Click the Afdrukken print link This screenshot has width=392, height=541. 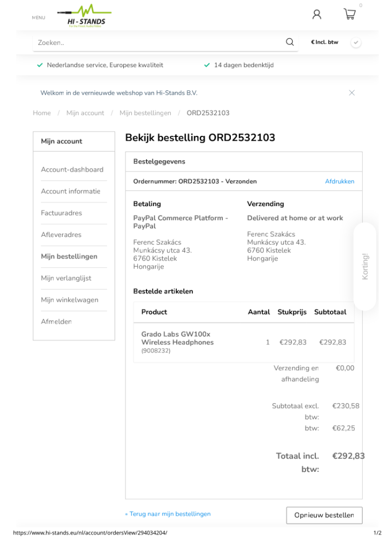340,181
